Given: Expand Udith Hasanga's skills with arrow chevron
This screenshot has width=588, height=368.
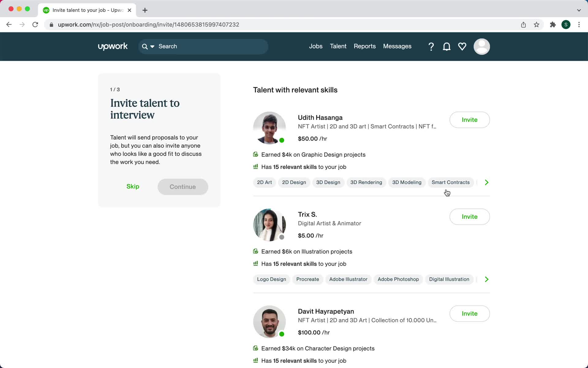Looking at the screenshot, I should pos(486,182).
